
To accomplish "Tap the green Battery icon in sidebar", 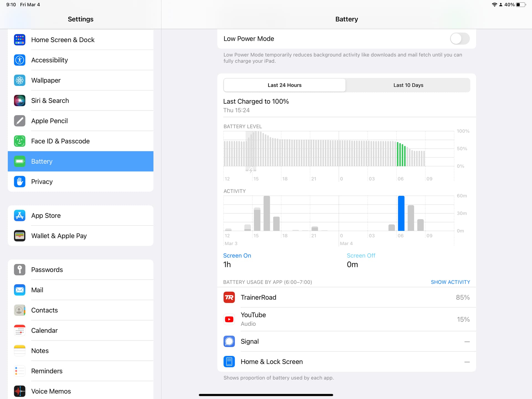I will [x=20, y=161].
